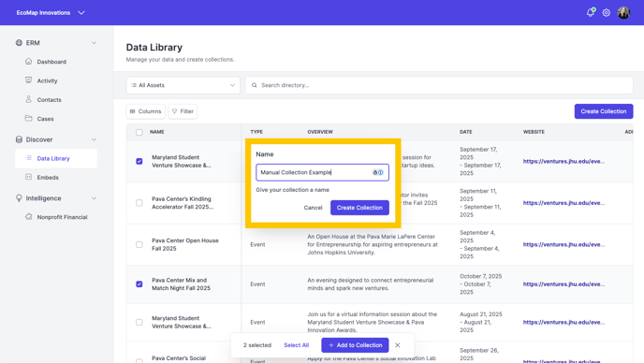Open the Columns options button
Screen dimensions: 644x363
(145, 111)
